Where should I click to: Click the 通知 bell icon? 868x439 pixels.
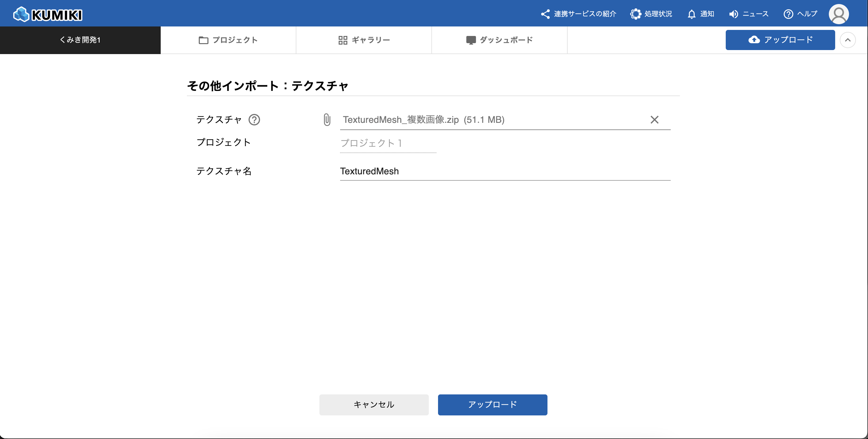click(x=692, y=14)
